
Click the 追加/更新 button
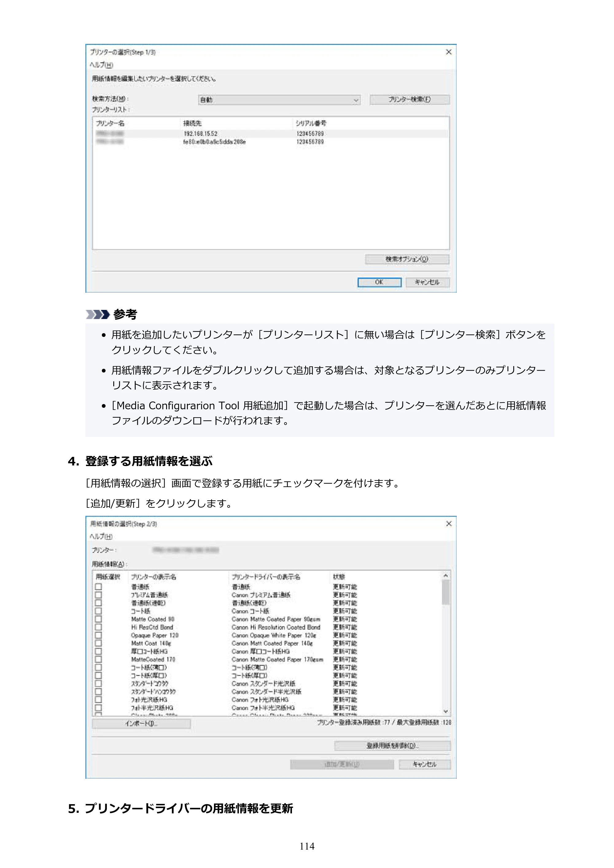(x=342, y=764)
